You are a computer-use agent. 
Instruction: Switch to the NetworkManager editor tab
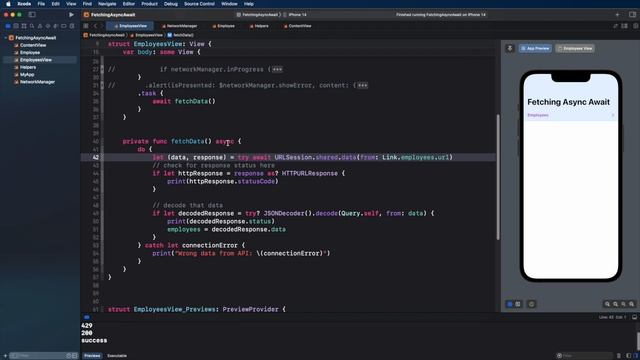(180, 26)
